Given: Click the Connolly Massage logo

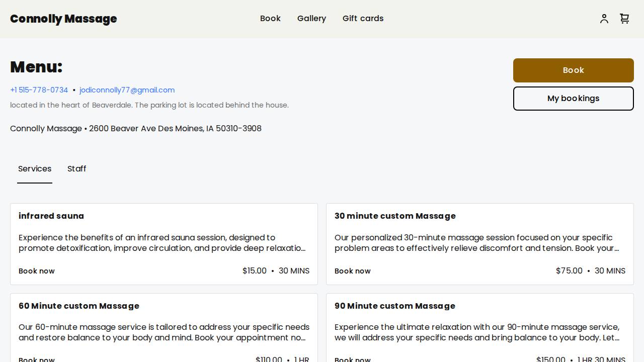Looking at the screenshot, I should 63,19.
